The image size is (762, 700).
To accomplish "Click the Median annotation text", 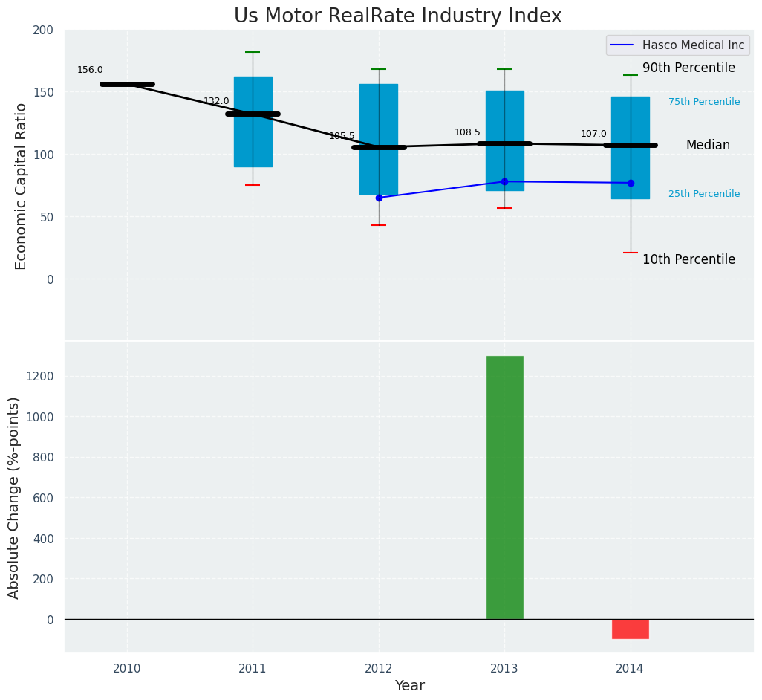I will (x=707, y=146).
